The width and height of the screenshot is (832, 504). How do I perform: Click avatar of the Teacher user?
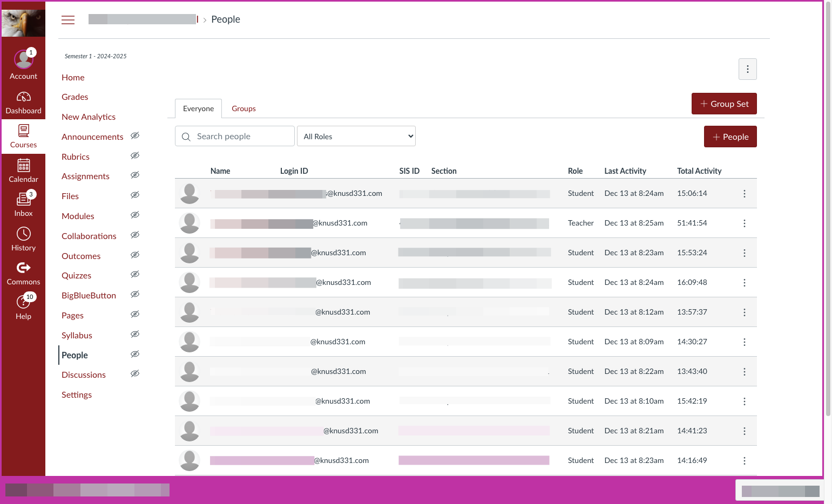click(190, 223)
